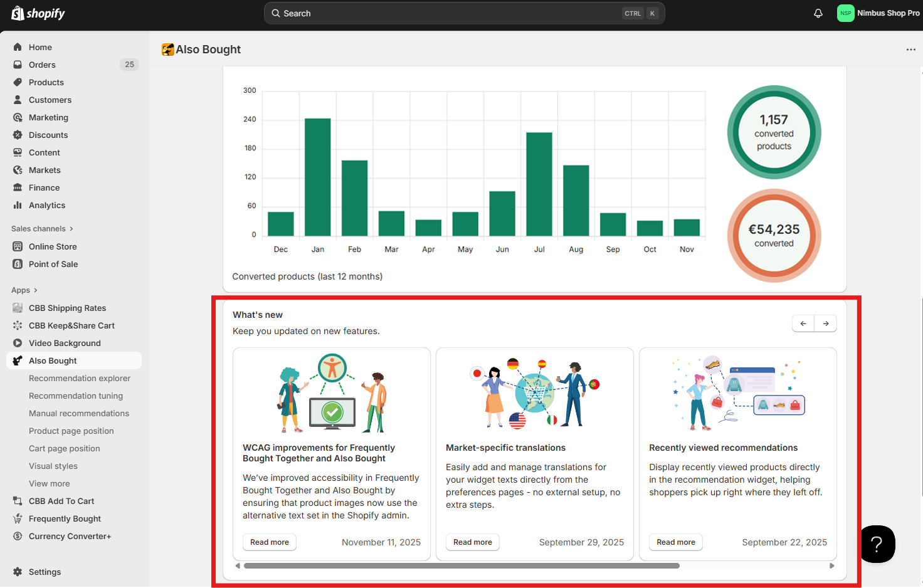Open Recommendation tuning

(x=76, y=396)
